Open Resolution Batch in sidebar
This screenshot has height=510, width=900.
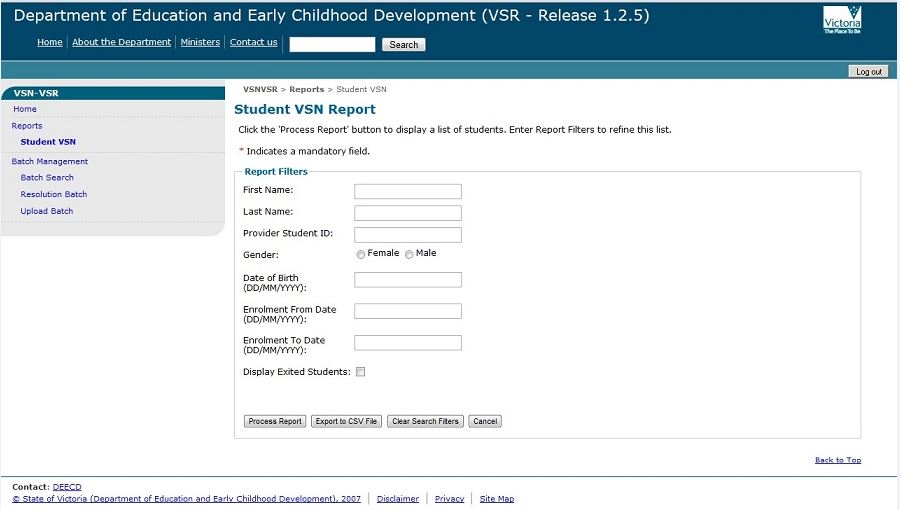tap(54, 194)
